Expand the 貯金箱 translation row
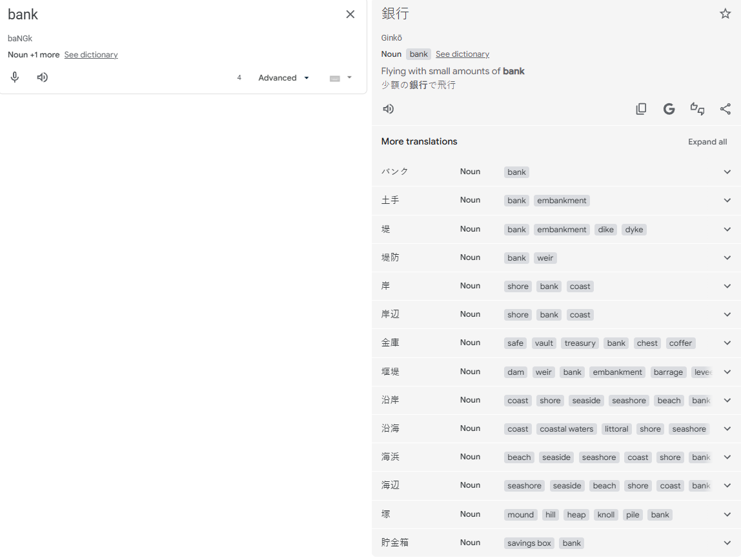 727,543
